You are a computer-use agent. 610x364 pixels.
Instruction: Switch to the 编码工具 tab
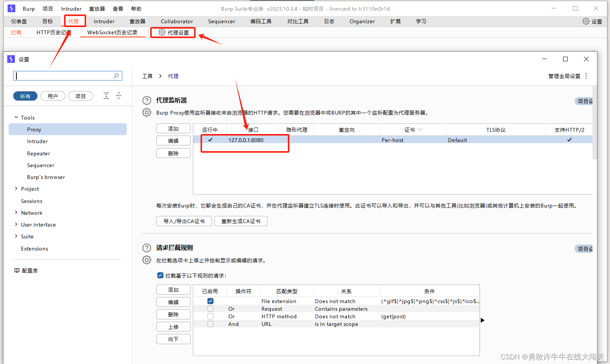261,21
